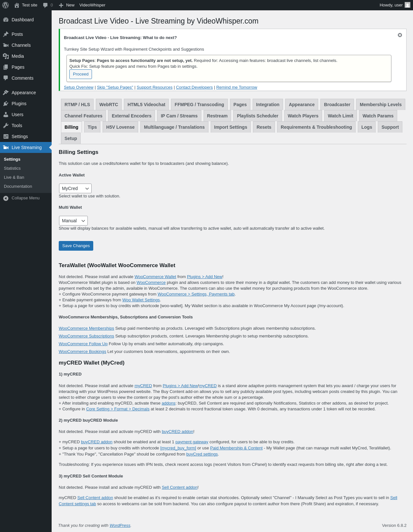
Task: Click the Users person icon
Action: pos(6,115)
